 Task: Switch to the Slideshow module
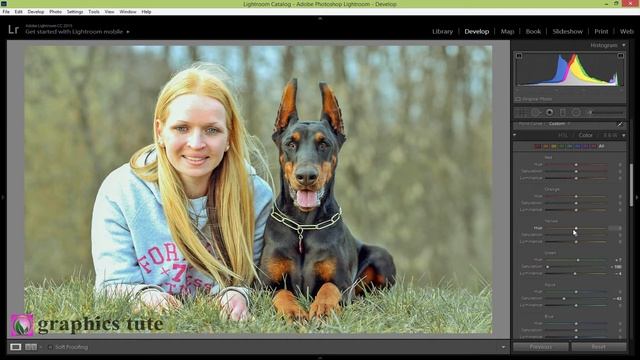click(568, 31)
